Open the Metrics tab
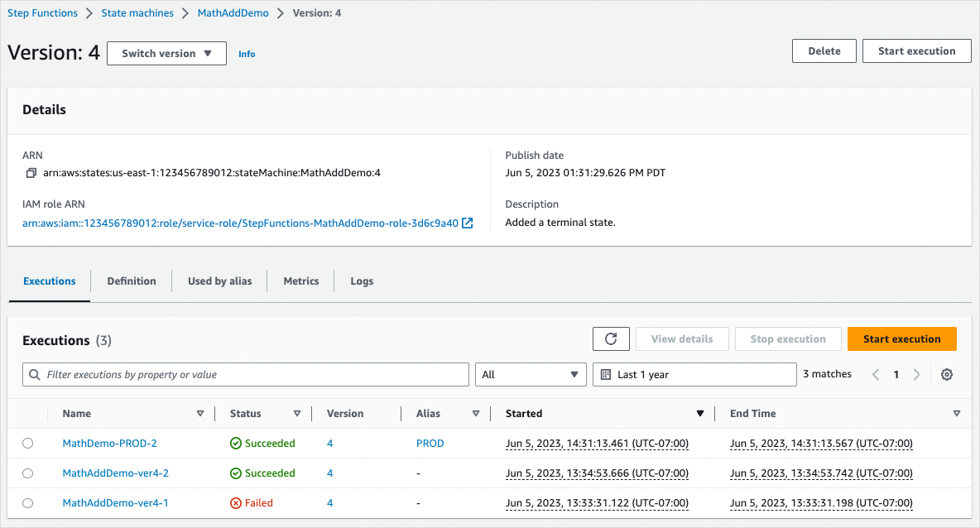 [x=300, y=281]
